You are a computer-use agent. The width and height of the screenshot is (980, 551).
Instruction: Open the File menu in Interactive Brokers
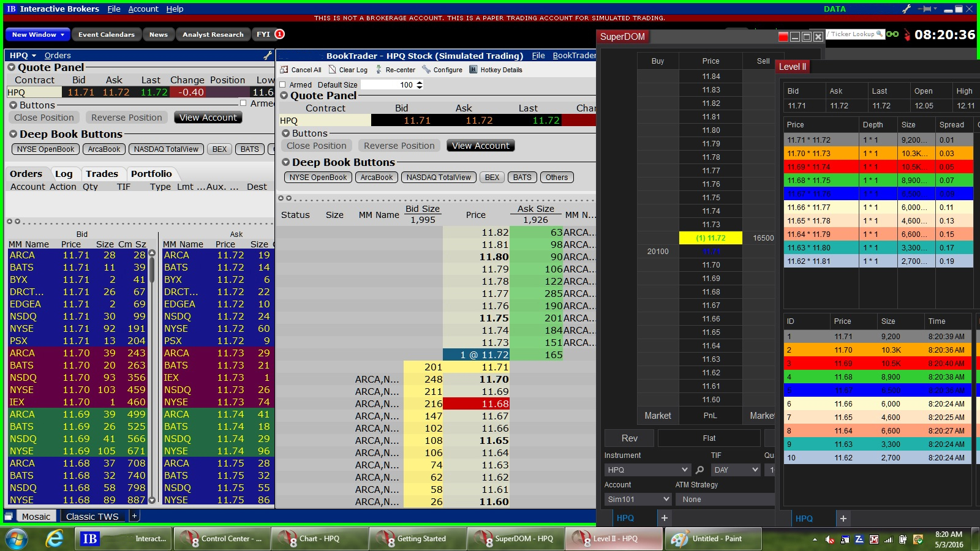coord(114,9)
